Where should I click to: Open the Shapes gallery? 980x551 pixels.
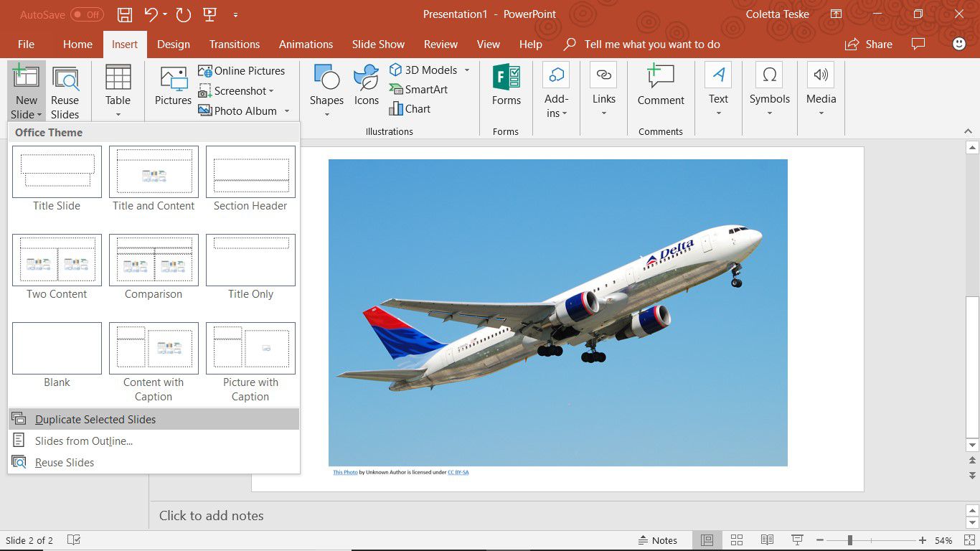tap(326, 92)
